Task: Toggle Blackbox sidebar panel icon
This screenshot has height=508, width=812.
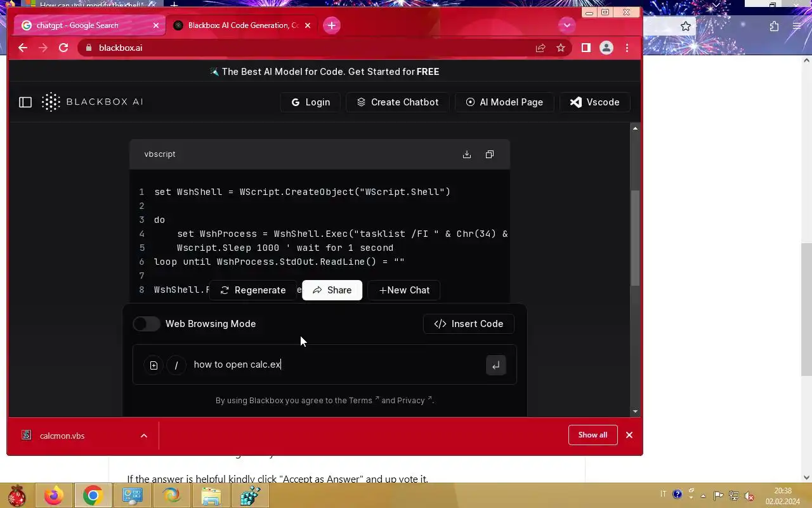Action: coord(25,102)
